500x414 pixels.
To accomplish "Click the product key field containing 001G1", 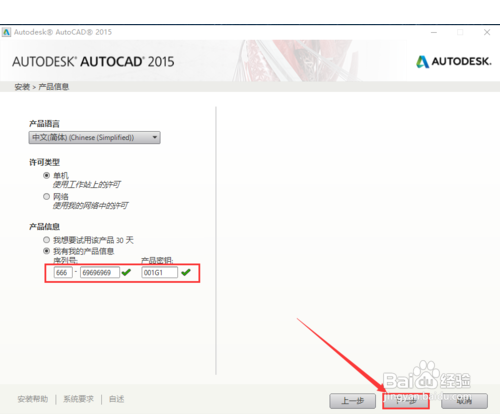I will coord(159,272).
